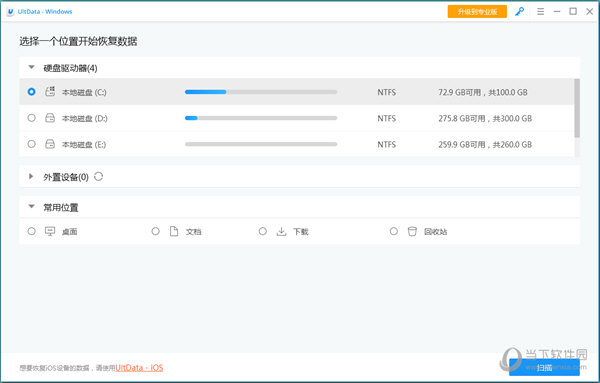600x383 pixels.
Task: Select the 本地磁盘 (C:) radio button
Action: point(31,92)
